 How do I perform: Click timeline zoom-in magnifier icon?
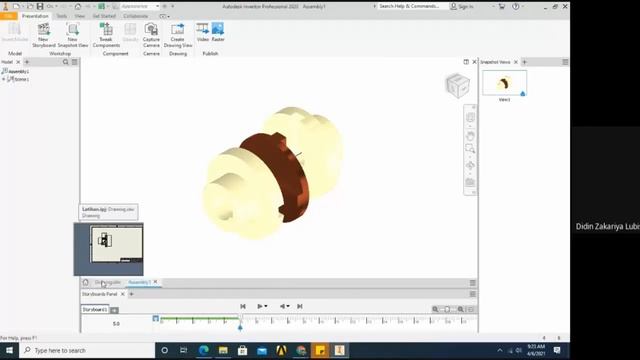(x=460, y=309)
